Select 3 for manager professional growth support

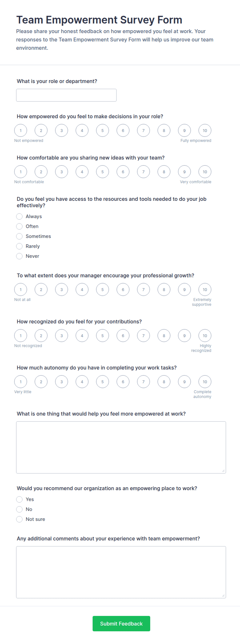click(x=62, y=290)
